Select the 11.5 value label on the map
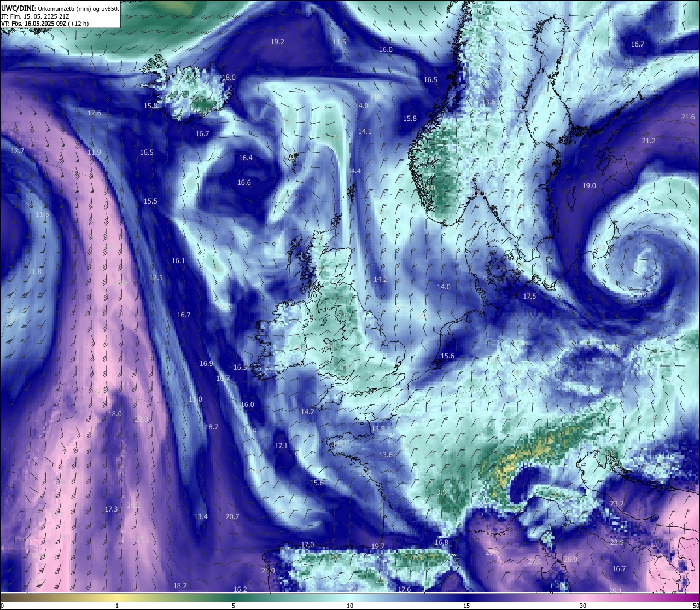The width and height of the screenshot is (700, 610). [x=339, y=42]
